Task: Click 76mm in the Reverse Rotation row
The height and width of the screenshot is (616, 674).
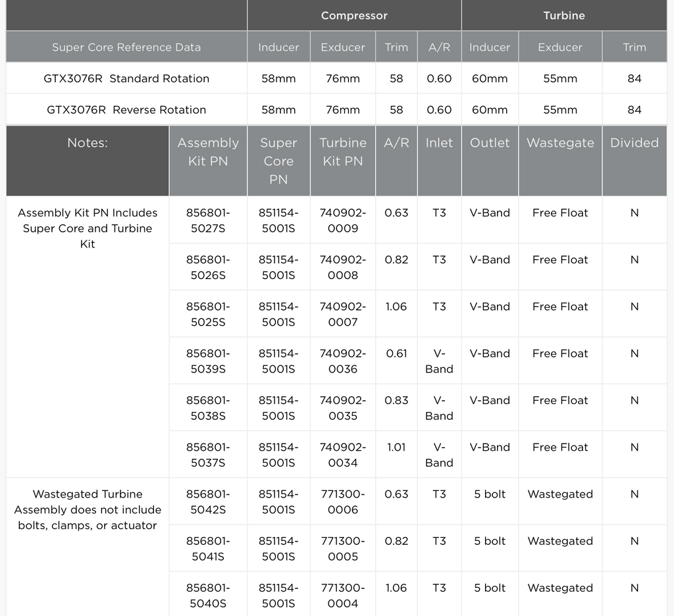Action: point(342,110)
